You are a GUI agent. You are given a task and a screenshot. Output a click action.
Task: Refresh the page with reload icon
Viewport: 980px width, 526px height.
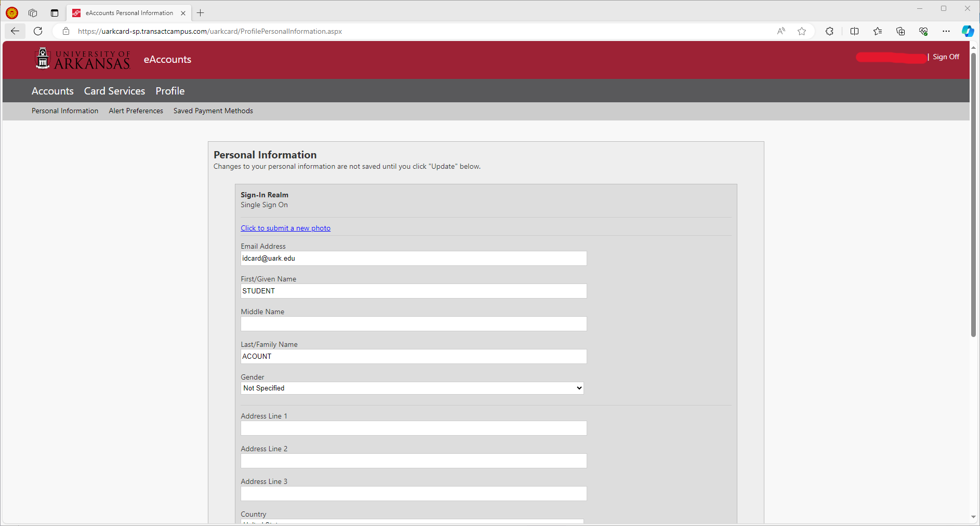[38, 31]
